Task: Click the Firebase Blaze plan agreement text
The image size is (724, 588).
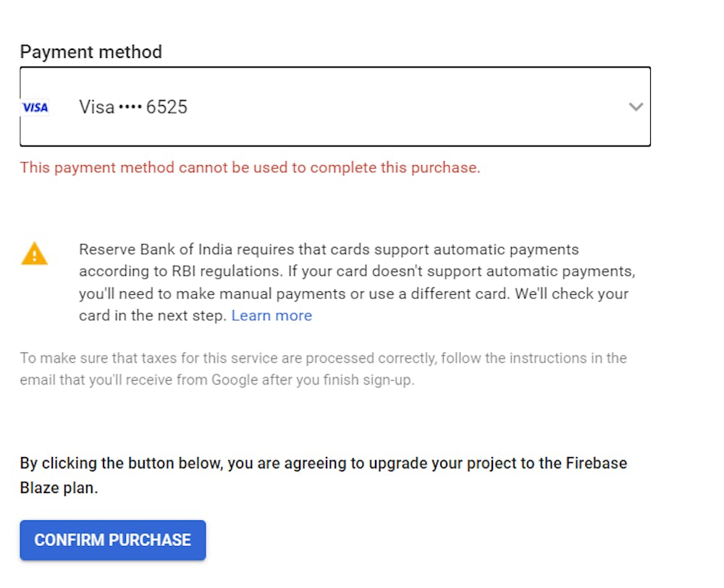Action: (x=323, y=475)
